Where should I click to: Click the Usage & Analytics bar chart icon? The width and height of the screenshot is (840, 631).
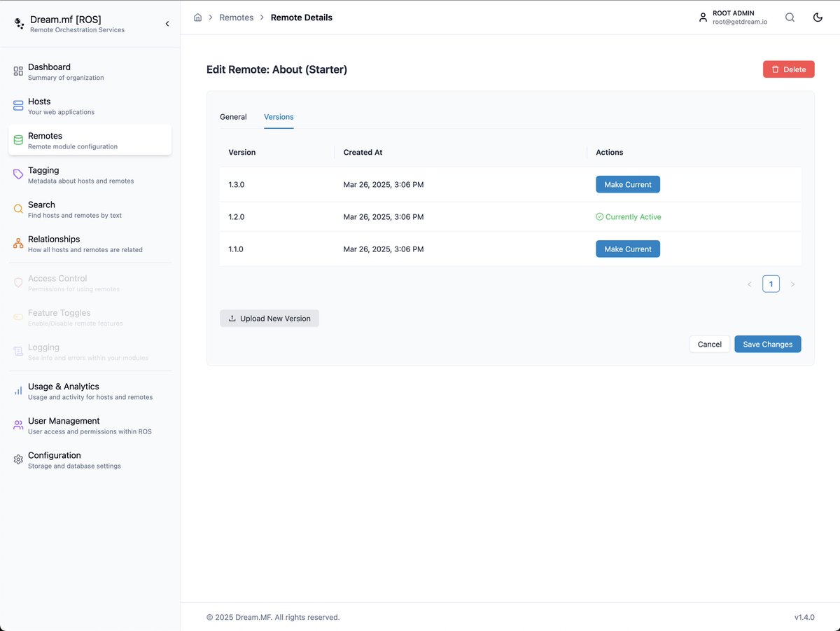tap(18, 391)
